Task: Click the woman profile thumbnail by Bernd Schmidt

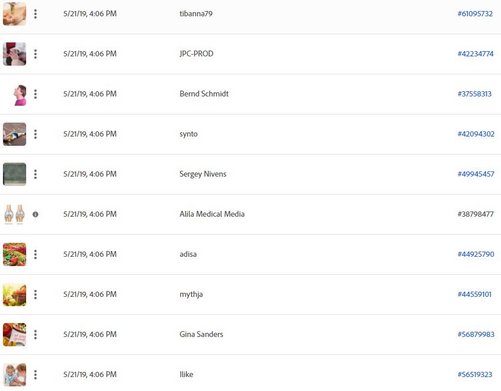Action: [19, 95]
